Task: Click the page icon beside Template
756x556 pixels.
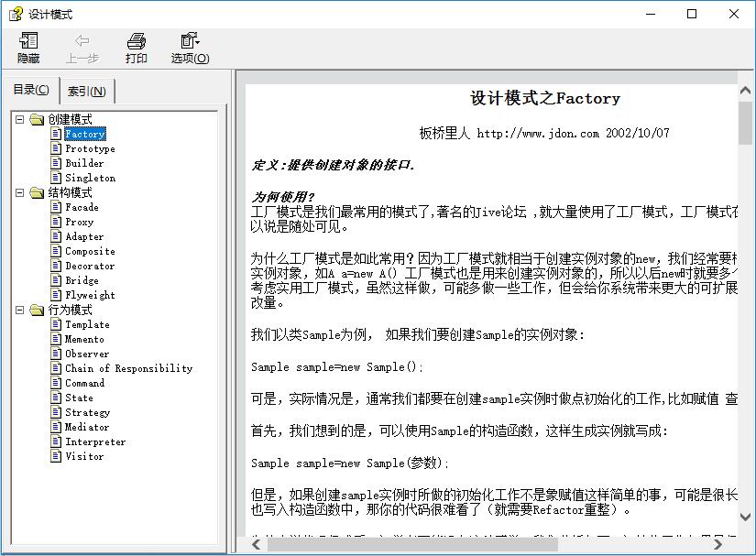Action: (57, 323)
